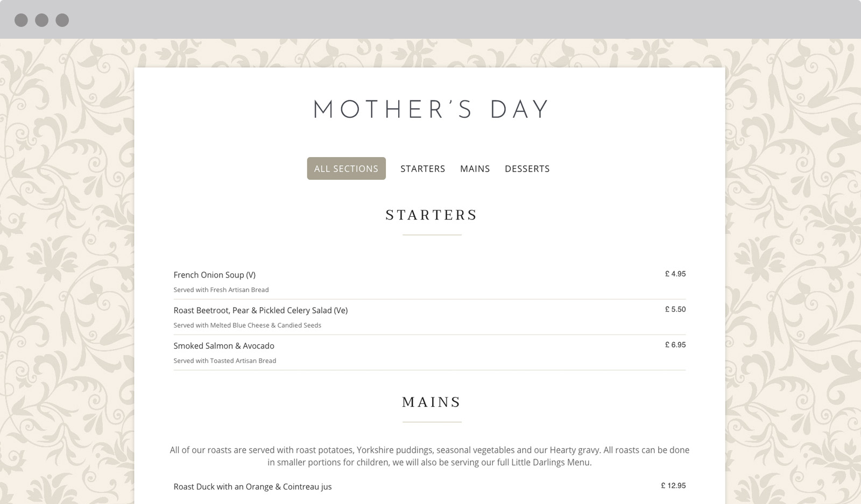Click the roasts description paragraph under Mains

(x=429, y=456)
